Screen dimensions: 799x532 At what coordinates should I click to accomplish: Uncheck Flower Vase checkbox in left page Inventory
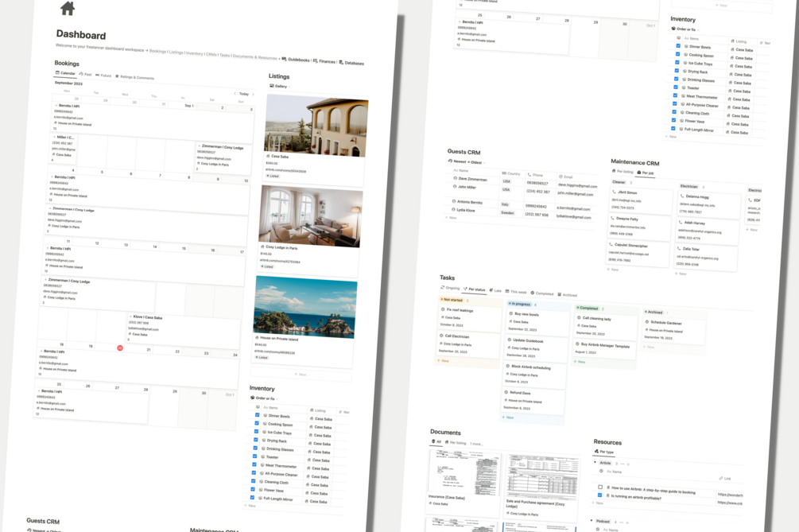[252, 489]
